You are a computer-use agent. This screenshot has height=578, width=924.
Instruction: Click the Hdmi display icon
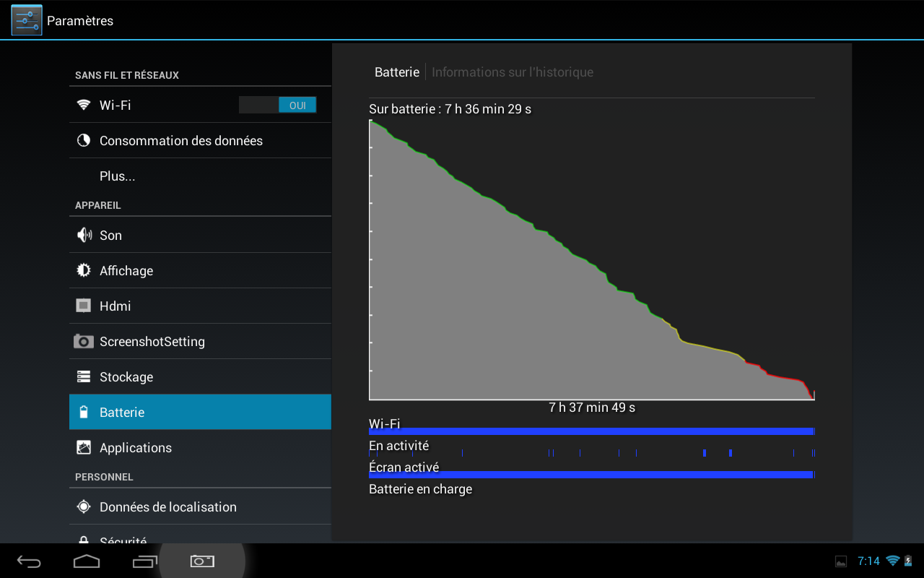pos(84,306)
